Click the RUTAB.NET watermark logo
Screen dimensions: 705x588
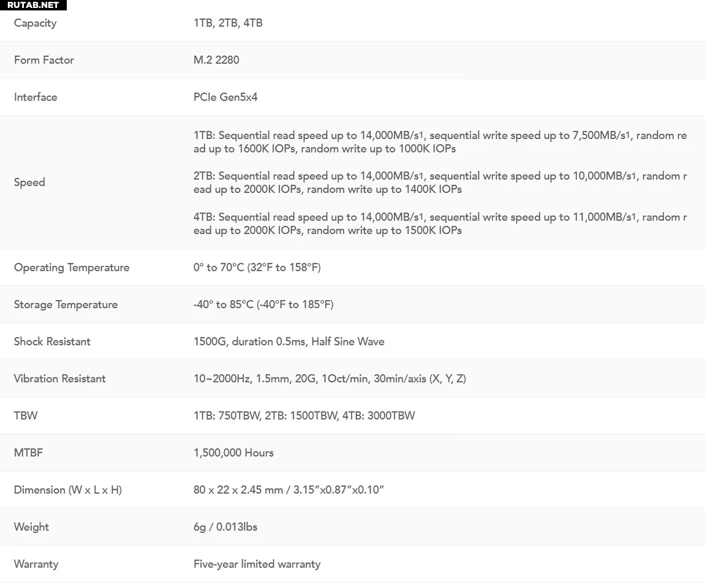tap(33, 5)
